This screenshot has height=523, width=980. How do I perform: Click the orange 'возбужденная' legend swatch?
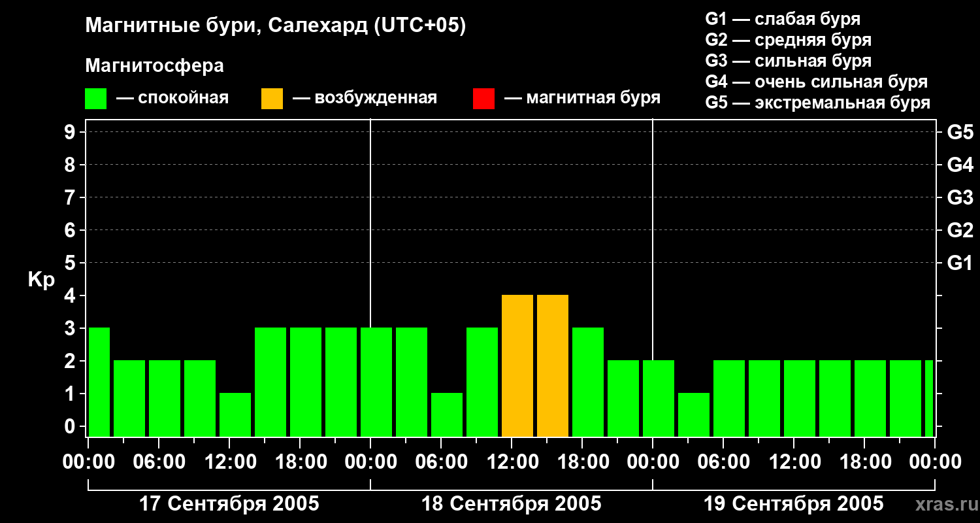tap(272, 99)
